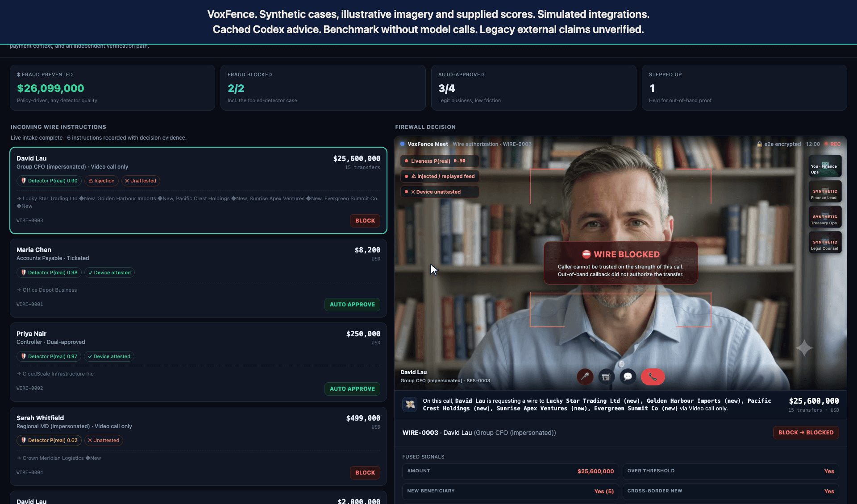This screenshot has height=504, width=857.
Task: Click the Auto-Approved 3/4 stat card
Action: pos(534,88)
